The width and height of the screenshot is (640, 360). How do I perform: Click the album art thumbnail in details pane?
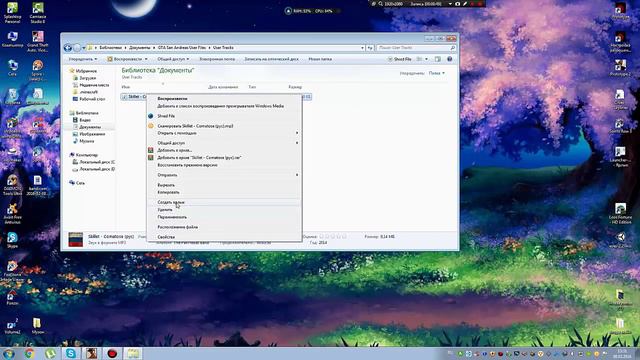tap(76, 240)
